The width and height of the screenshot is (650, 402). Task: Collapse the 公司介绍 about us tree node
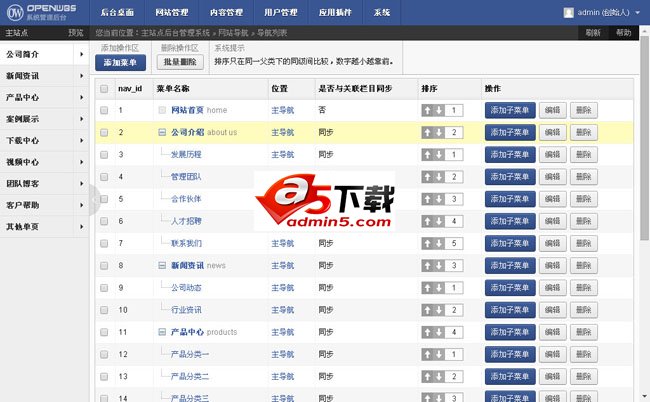(x=162, y=133)
